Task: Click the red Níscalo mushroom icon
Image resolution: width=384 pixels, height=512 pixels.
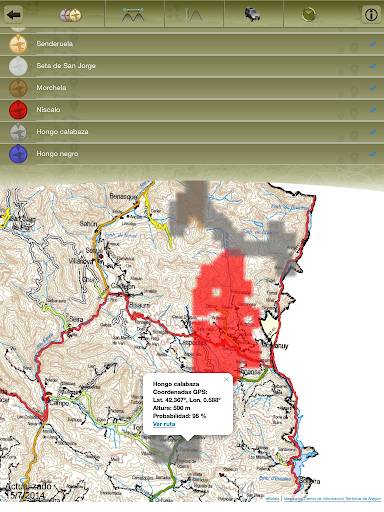Action: click(x=18, y=110)
